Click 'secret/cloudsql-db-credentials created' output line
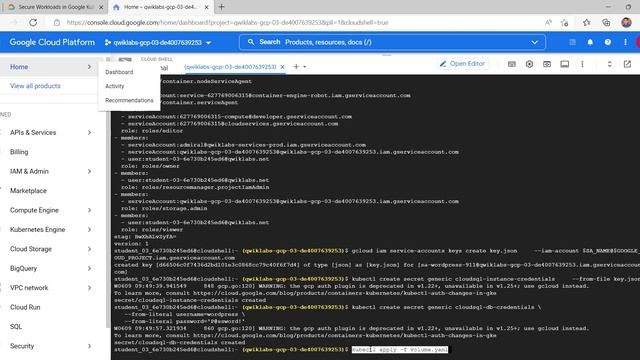 pyautogui.click(x=180, y=342)
